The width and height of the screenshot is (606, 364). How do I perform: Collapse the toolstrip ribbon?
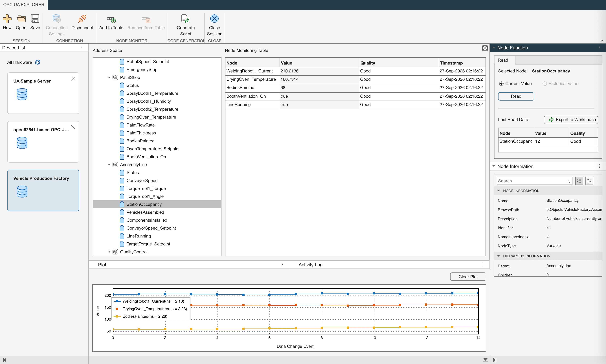pos(602,41)
